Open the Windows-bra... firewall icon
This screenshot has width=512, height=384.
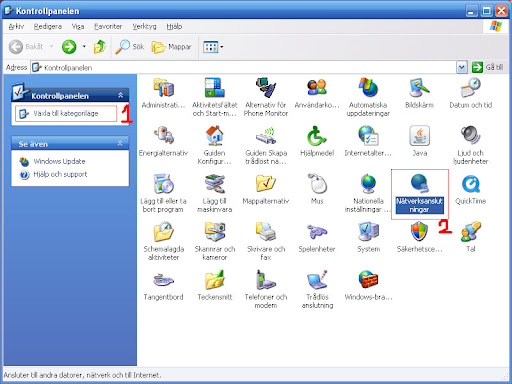[x=368, y=285]
